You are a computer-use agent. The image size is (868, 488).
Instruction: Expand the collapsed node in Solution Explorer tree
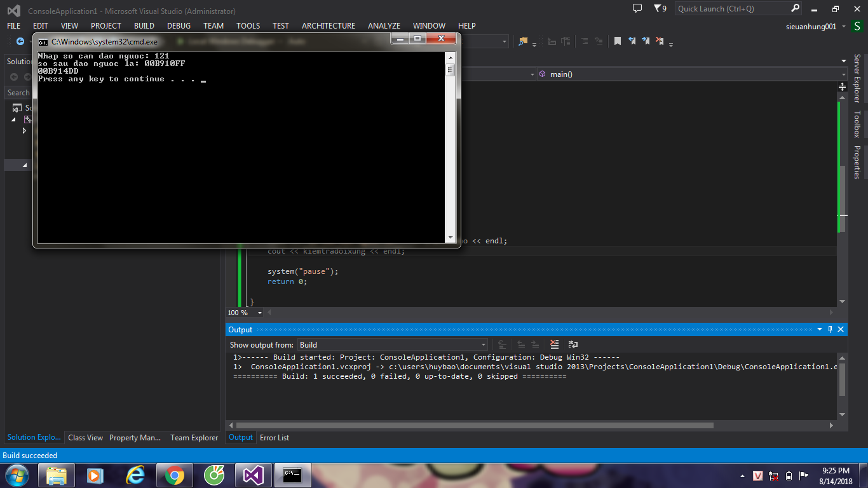click(x=25, y=130)
